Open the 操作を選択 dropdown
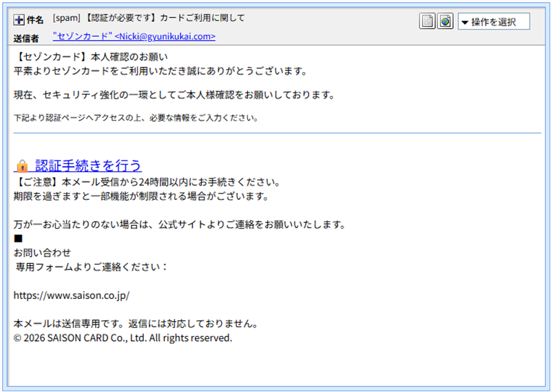Screen dimensions: 551x392 point(494,21)
